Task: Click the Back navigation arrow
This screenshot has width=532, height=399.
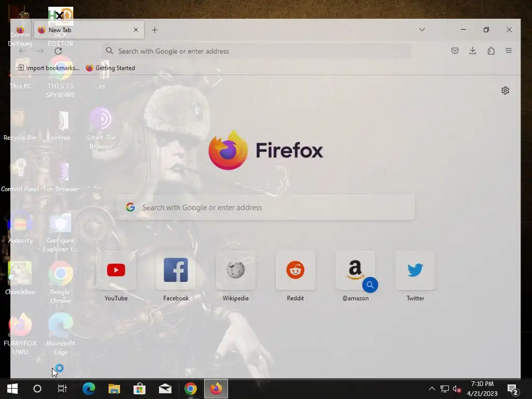Action: [22, 51]
